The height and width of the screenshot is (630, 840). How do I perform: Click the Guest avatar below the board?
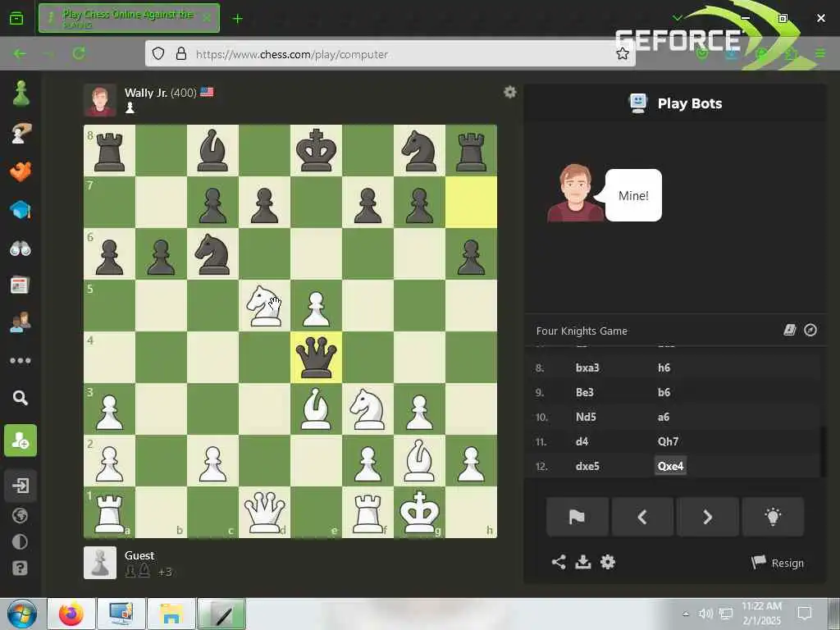click(99, 563)
